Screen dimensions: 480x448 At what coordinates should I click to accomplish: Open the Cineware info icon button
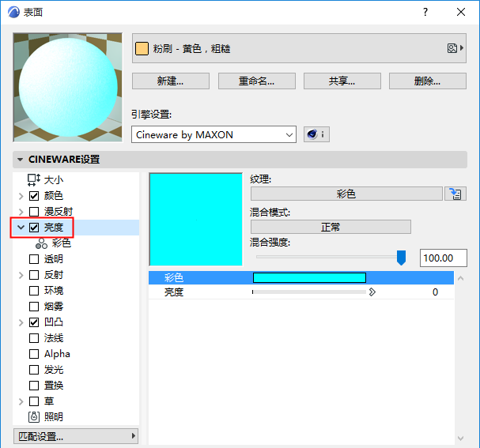click(316, 134)
